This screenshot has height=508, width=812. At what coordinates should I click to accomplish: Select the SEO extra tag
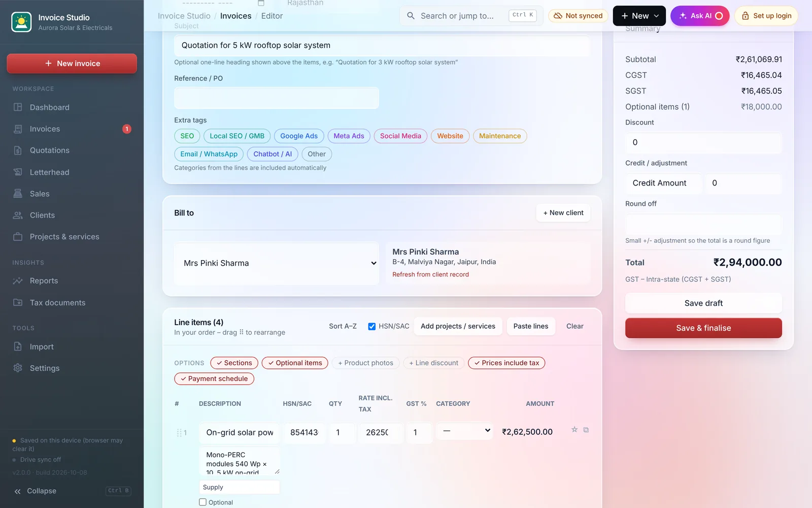(x=187, y=136)
